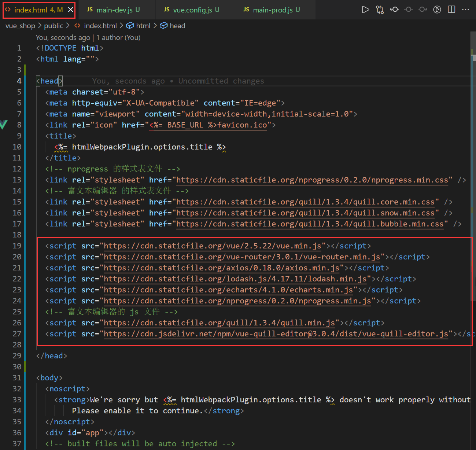Click the vue.min.js CDN script URL
Viewport: 476px width, 450px height.
pyautogui.click(x=213, y=246)
